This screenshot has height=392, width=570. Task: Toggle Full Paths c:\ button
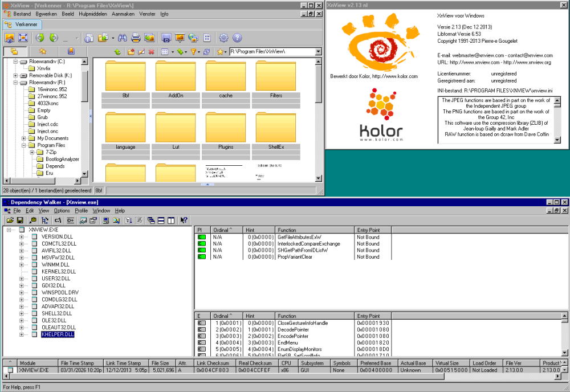point(58,220)
